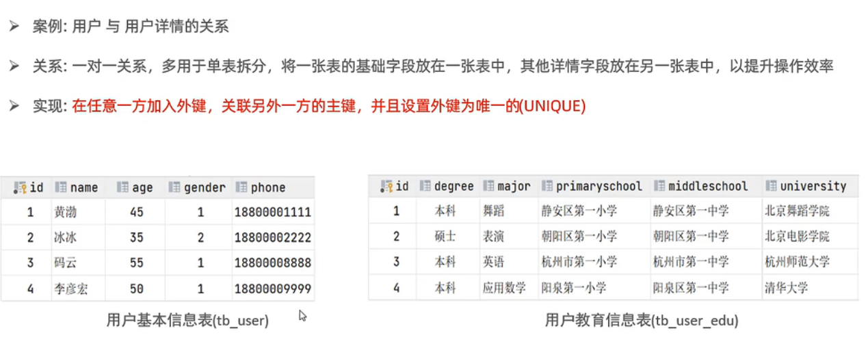The width and height of the screenshot is (868, 348).
Task: Click the primary key icon in tb_user id column
Action: coord(20,187)
